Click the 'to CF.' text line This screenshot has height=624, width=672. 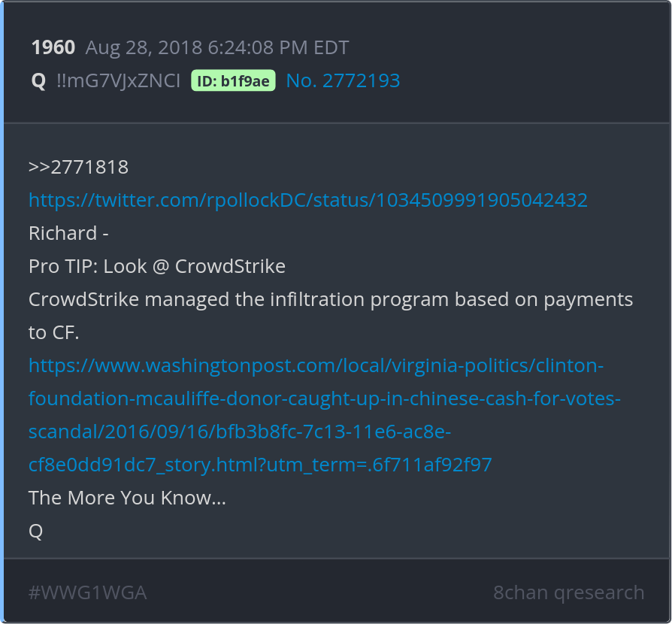click(53, 332)
